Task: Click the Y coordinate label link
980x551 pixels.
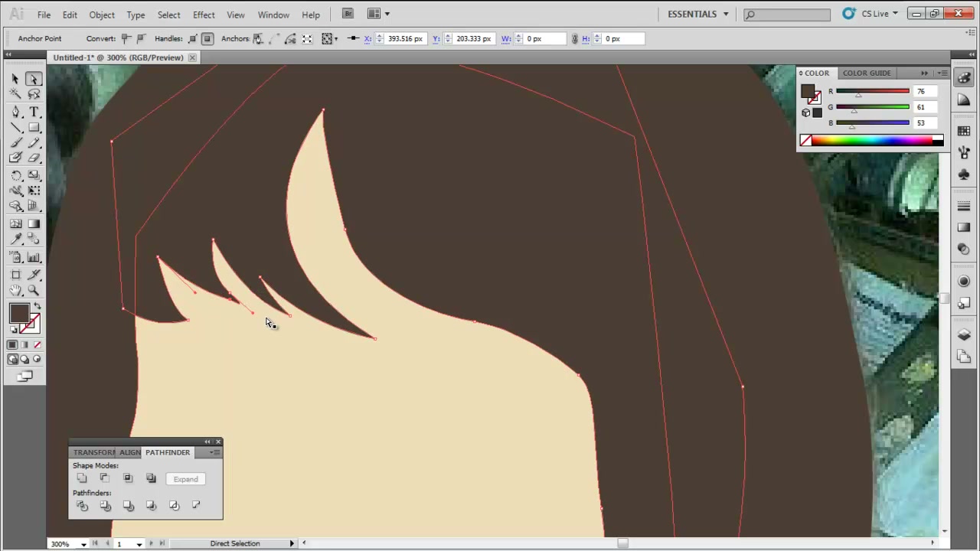Action: click(436, 38)
